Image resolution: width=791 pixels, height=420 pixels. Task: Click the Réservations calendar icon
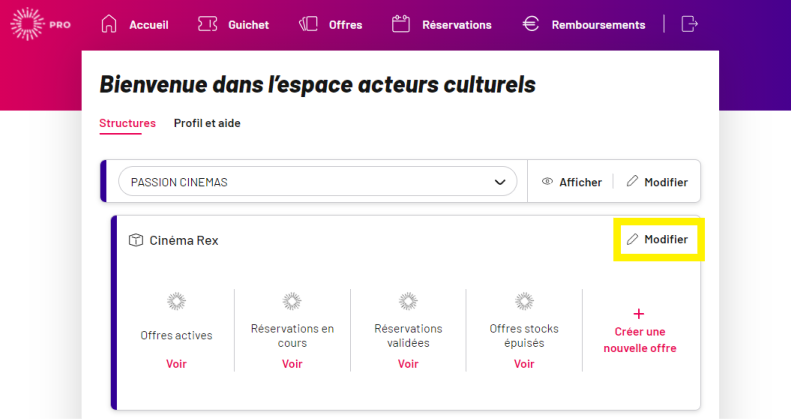pos(401,24)
